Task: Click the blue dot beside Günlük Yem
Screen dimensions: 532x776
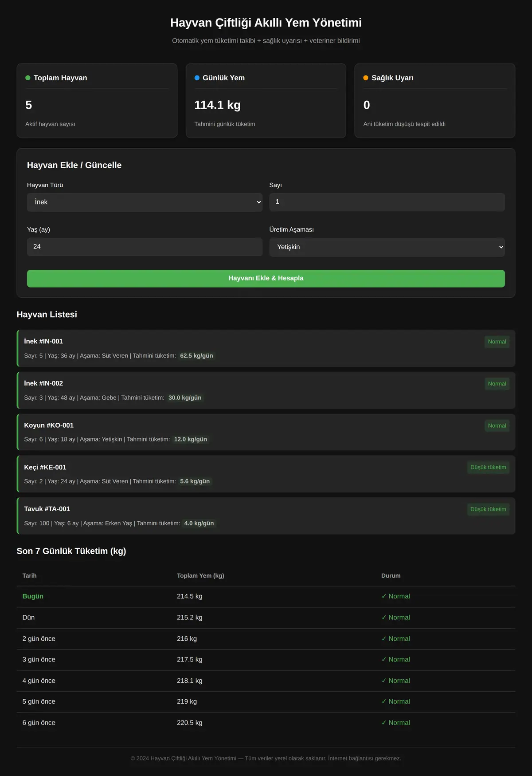Action: 197,78
